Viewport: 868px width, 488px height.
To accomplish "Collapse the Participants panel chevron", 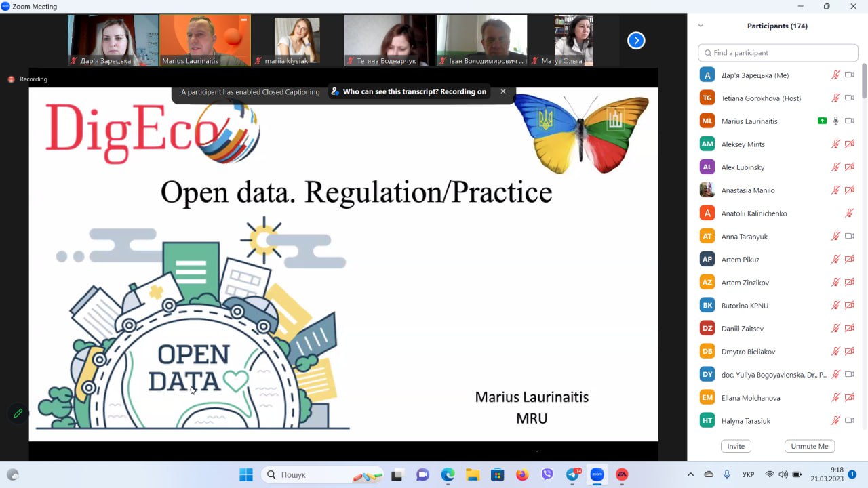I will (701, 26).
